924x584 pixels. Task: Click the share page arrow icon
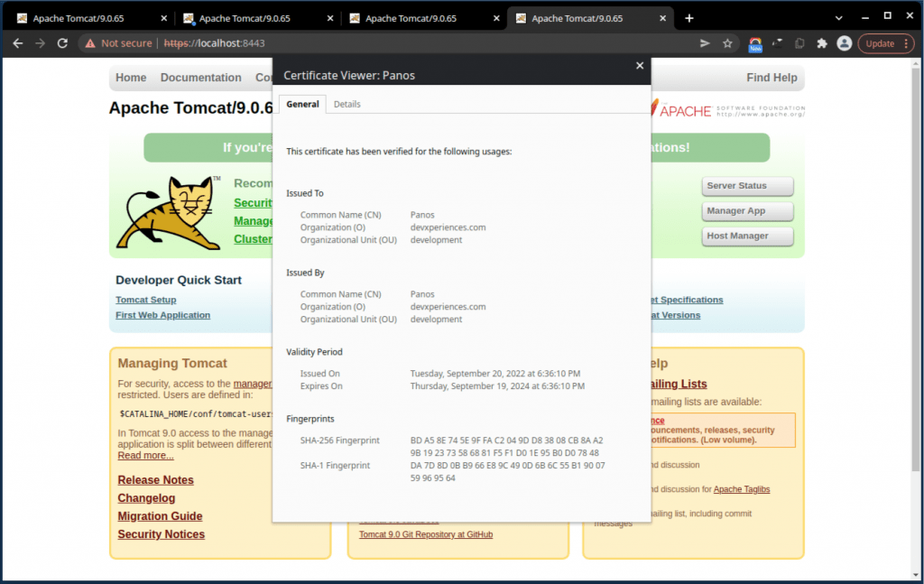[x=705, y=43]
